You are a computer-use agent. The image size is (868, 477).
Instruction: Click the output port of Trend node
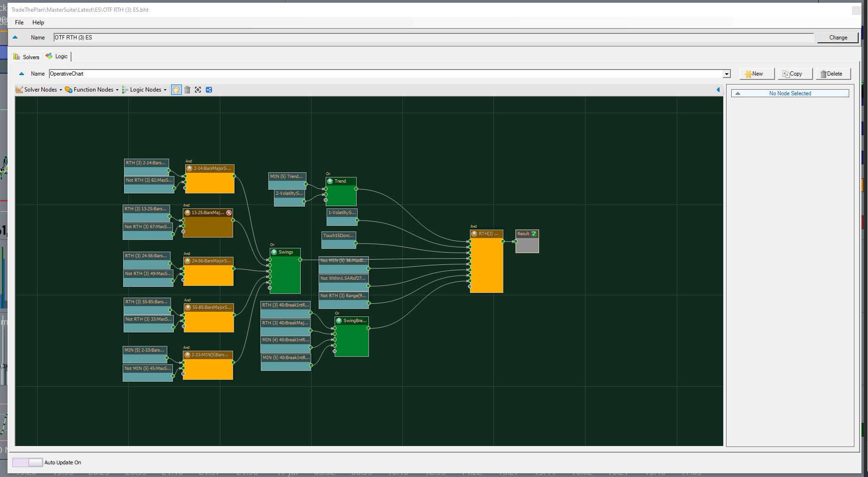pos(356,189)
